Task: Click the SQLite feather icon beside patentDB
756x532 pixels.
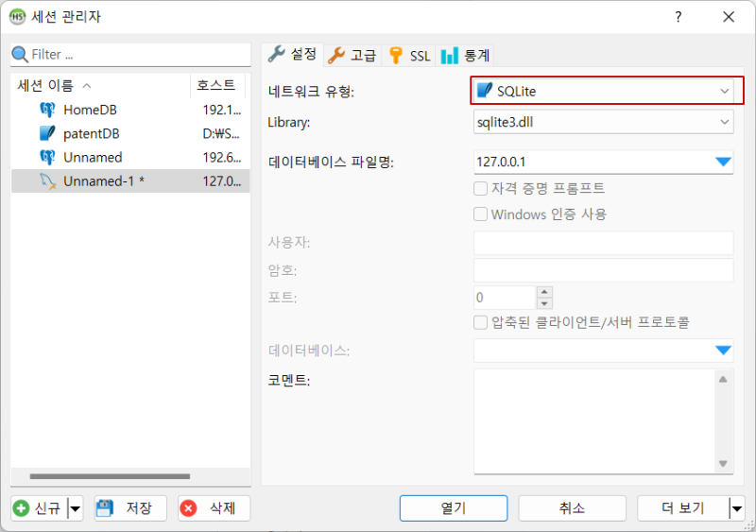Action: pyautogui.click(x=47, y=133)
